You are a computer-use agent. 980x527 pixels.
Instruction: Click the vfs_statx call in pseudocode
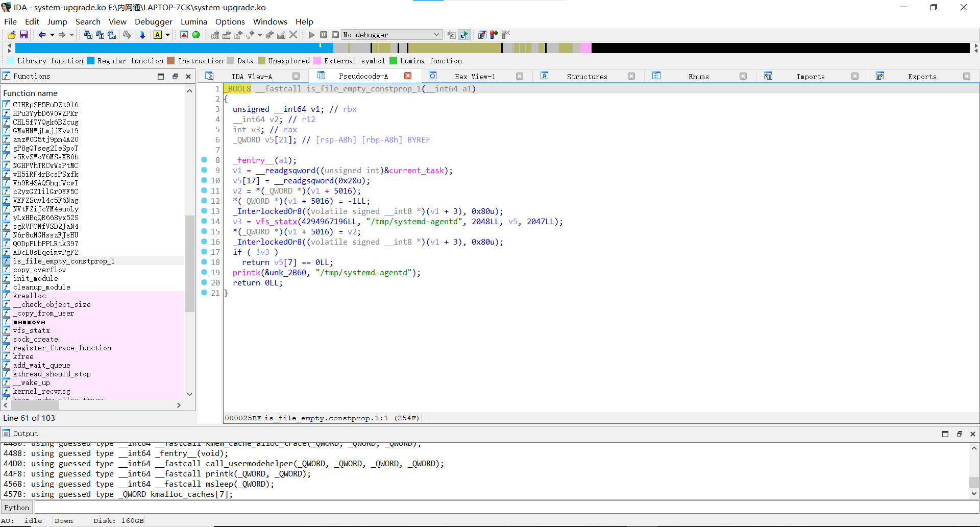pyautogui.click(x=276, y=222)
